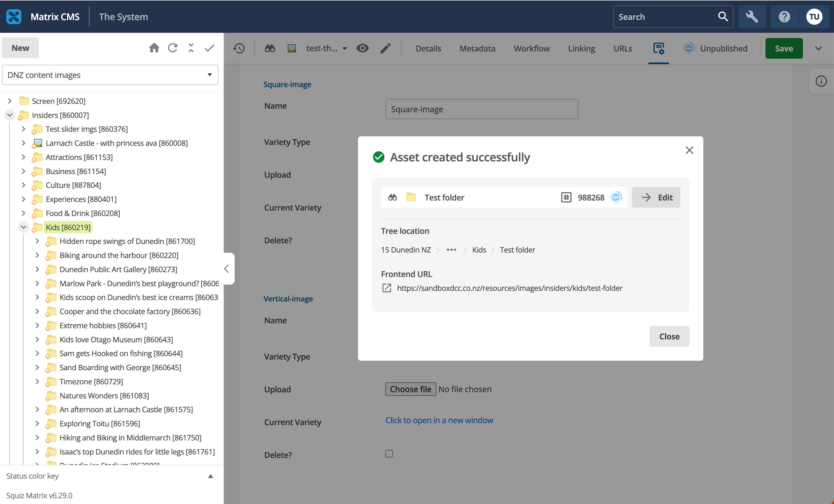This screenshot has height=504, width=834.
Task: Click the green success checkmark icon
Action: [x=378, y=157]
